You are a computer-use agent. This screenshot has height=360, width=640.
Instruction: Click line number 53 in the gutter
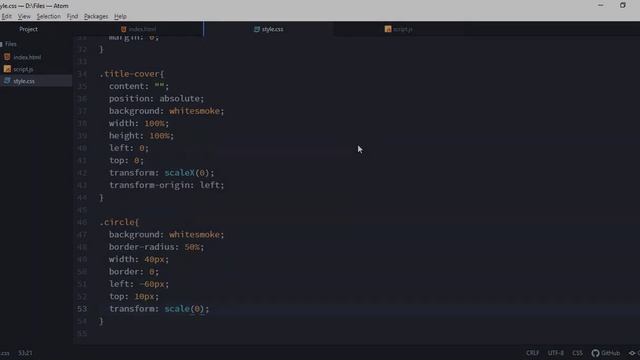82,309
